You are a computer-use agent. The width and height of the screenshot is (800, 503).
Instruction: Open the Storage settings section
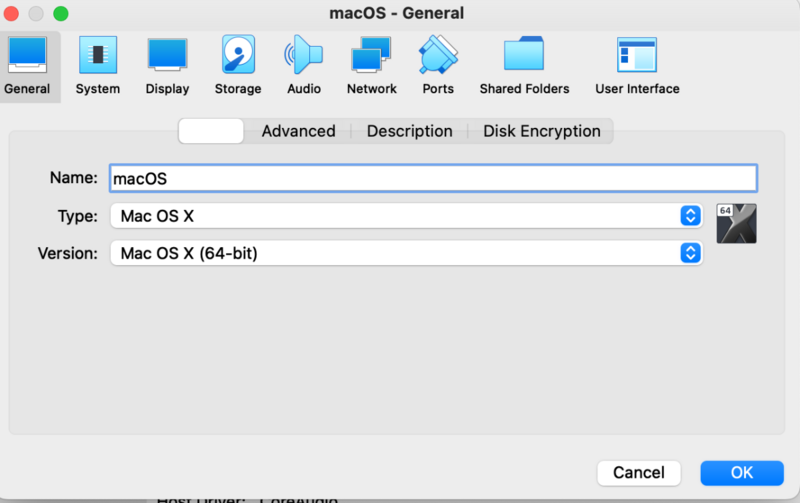[238, 66]
